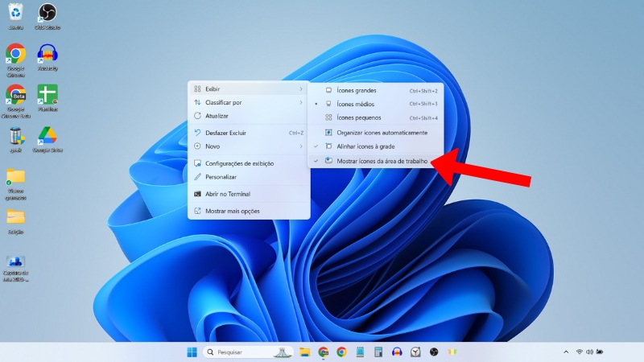The height and width of the screenshot is (362, 644).
Task: Choose 'Ícones grandes' from the submenu
Action: [x=357, y=91]
